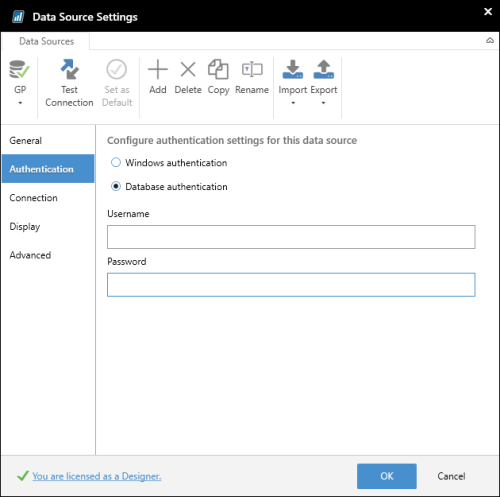500x497 pixels.
Task: Click the GP data source icon
Action: click(19, 69)
